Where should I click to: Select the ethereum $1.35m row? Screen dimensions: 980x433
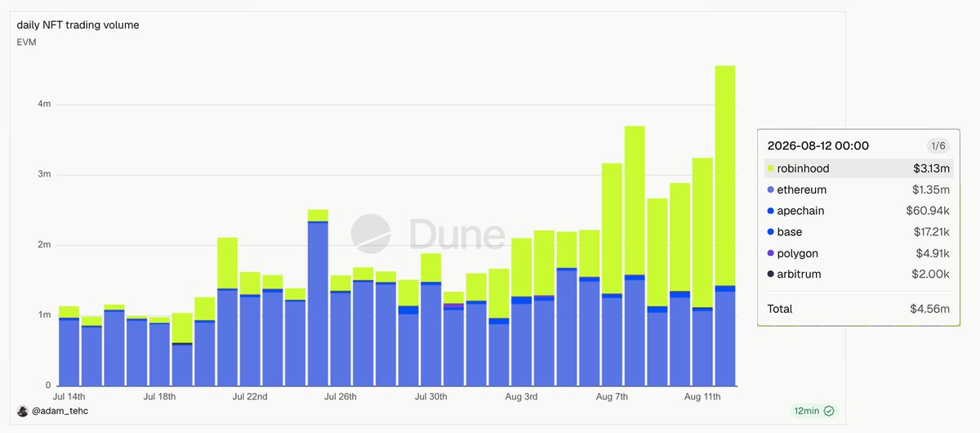859,190
